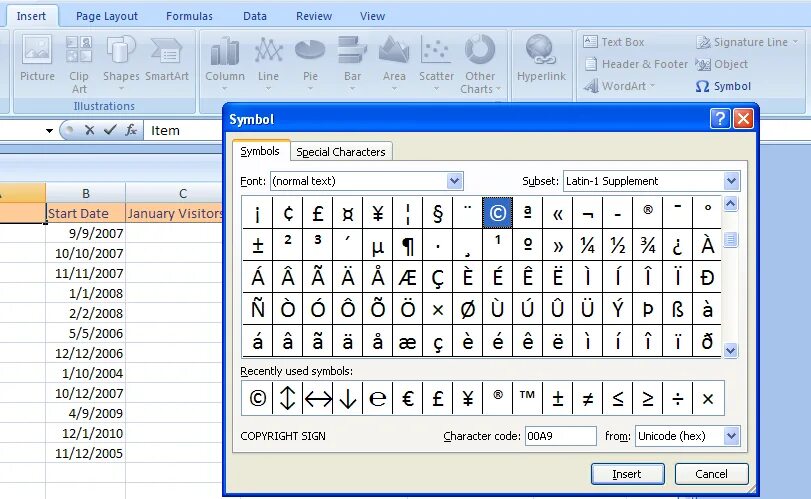The image size is (811, 499).
Task: Open the Font dropdown in Symbol dialog
Action: tap(454, 181)
